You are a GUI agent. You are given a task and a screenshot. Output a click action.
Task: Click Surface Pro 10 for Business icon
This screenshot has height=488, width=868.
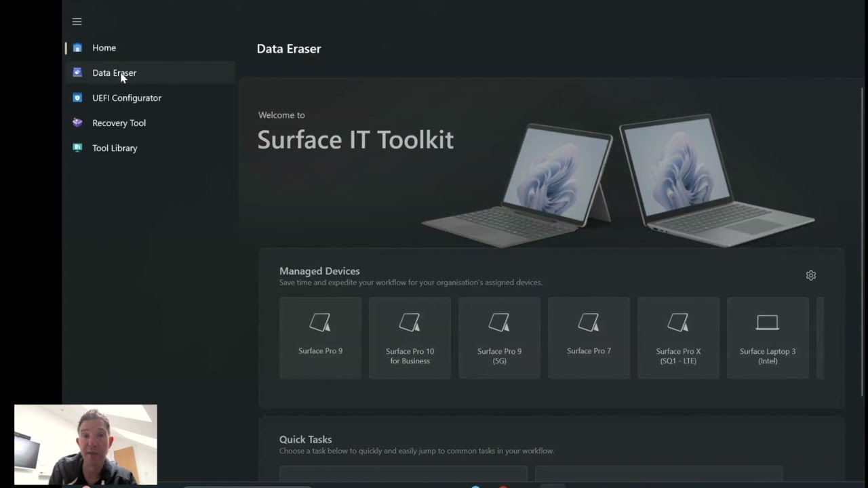[410, 323]
